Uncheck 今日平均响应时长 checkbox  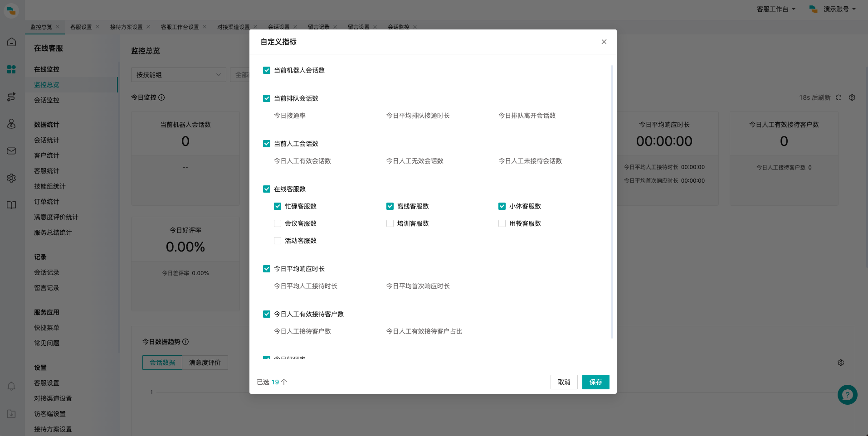coord(267,269)
